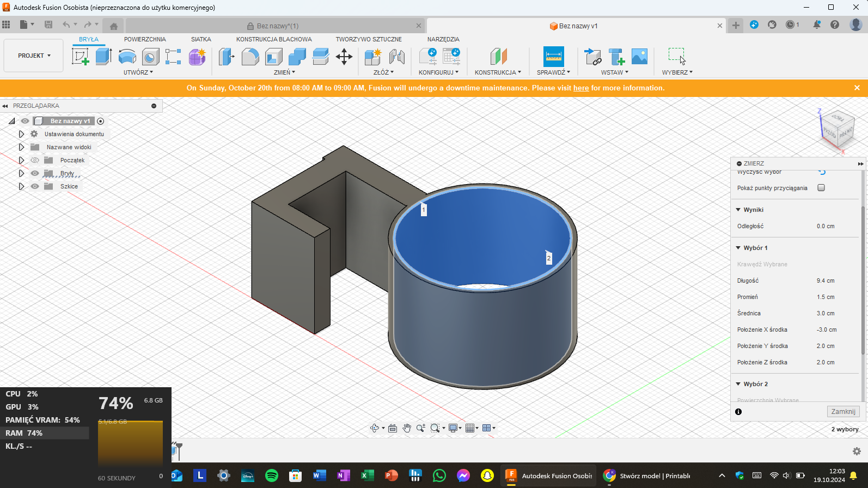This screenshot has height=488, width=868.
Task: Switch to KONSTRUKCJA BLACHOWA tab
Action: click(x=274, y=39)
